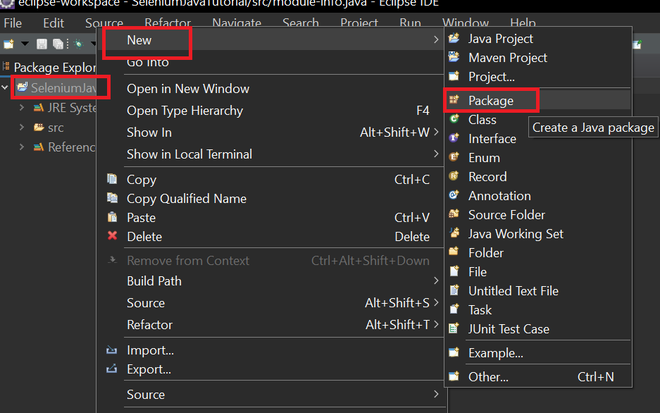Click the Copy icon in context menu
Viewport: 660px width, 413px height.
pyautogui.click(x=112, y=179)
